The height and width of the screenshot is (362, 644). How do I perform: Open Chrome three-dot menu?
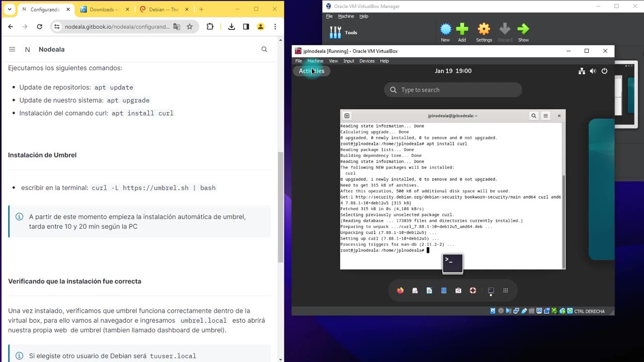pyautogui.click(x=275, y=27)
